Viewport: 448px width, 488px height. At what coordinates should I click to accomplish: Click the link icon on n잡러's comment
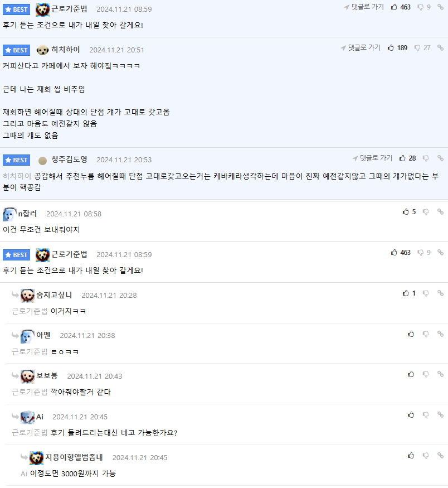pyautogui.click(x=440, y=212)
